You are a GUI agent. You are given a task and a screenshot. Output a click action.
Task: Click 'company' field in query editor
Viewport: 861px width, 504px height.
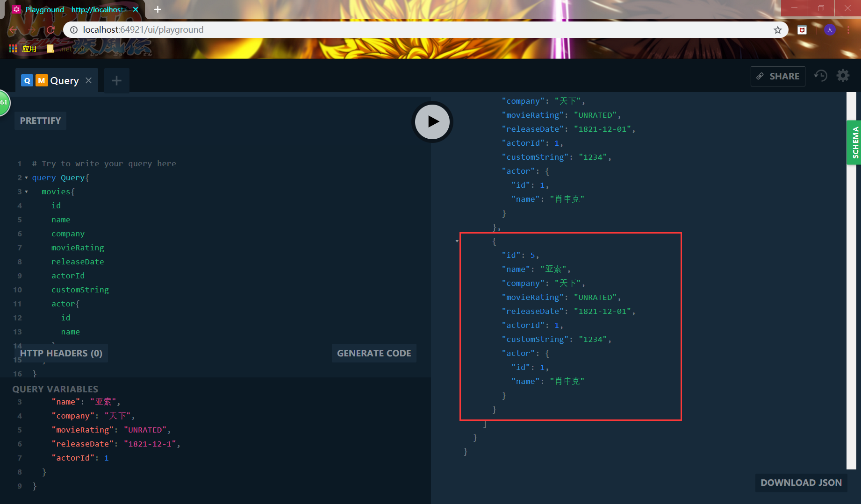tap(68, 234)
